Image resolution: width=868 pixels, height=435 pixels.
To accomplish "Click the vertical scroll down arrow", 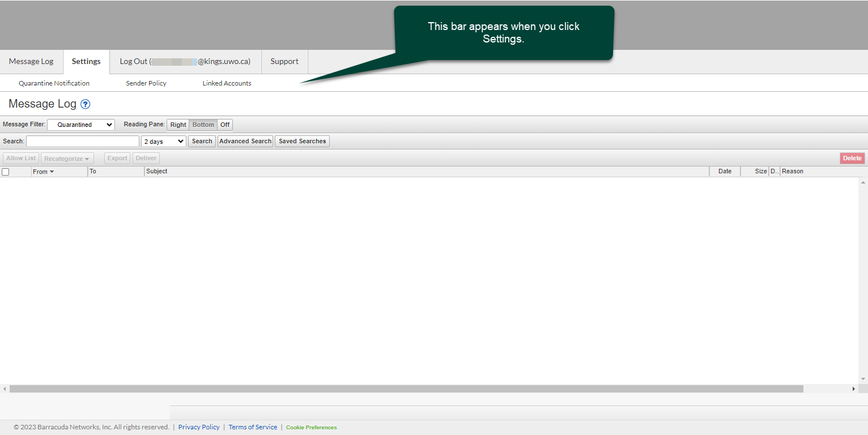I will click(863, 379).
